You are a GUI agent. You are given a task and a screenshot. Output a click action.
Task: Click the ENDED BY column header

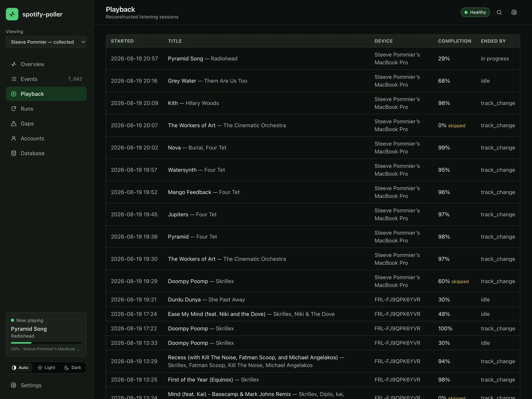pos(493,41)
